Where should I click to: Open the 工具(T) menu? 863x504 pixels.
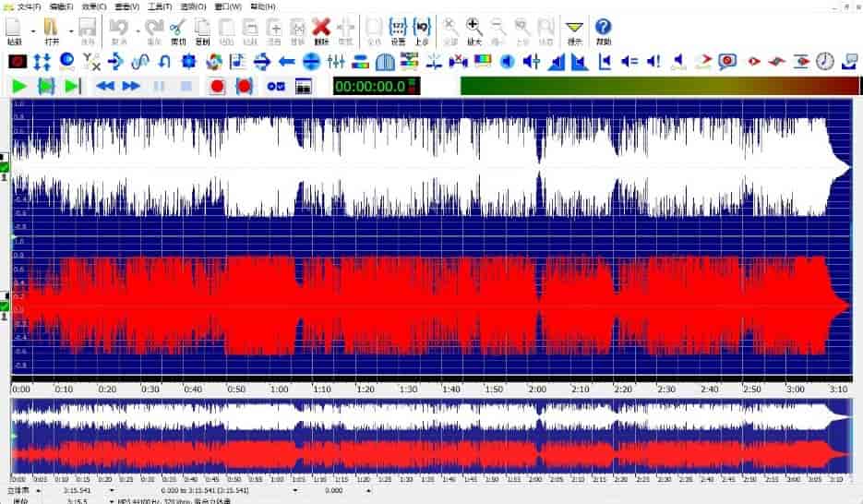[161, 7]
